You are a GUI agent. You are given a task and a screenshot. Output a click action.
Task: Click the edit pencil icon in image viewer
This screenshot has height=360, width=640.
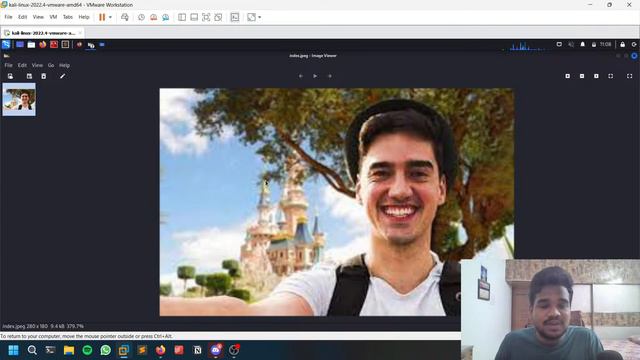62,76
